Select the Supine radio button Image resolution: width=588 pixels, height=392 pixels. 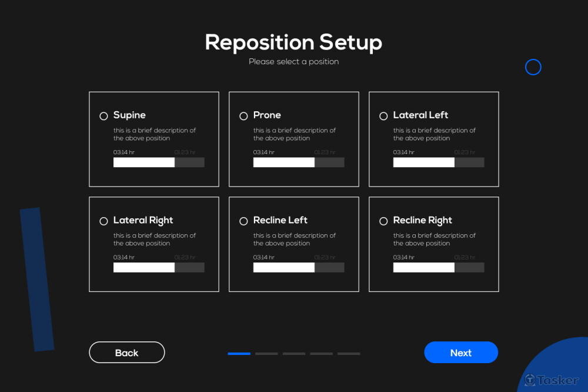point(103,116)
